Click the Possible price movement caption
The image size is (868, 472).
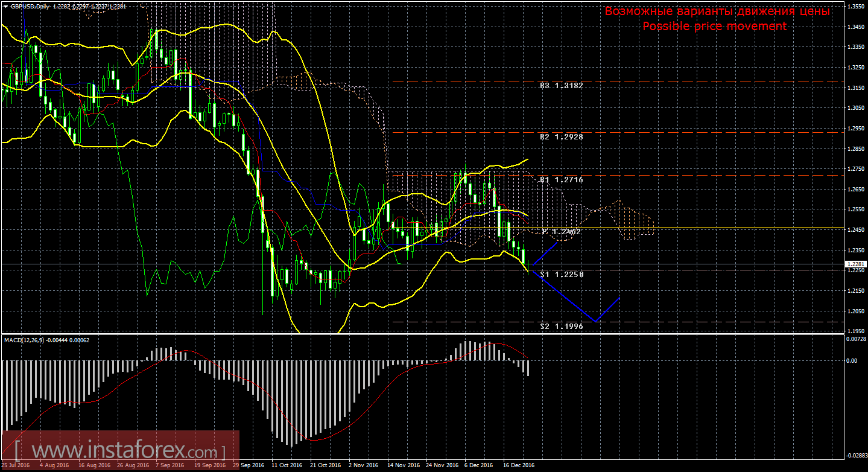[x=714, y=26]
